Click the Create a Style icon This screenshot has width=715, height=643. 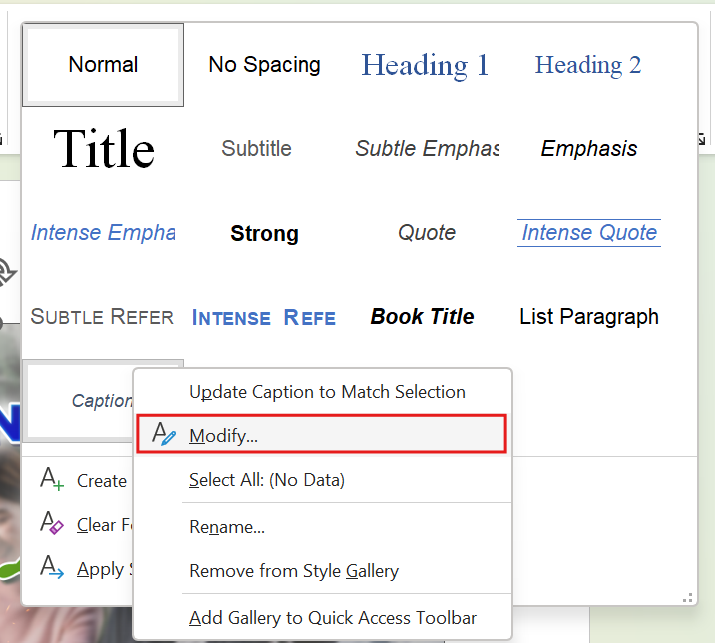(52, 479)
